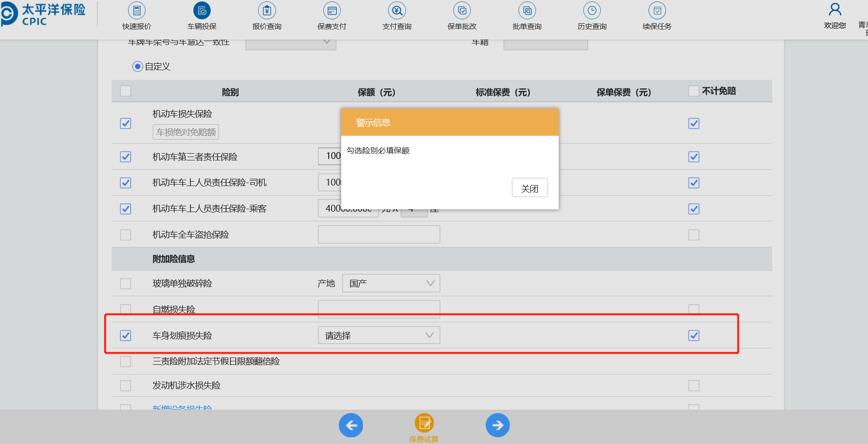Click the 太平洋保险 CPIC logo
The image size is (868, 444).
43,14
